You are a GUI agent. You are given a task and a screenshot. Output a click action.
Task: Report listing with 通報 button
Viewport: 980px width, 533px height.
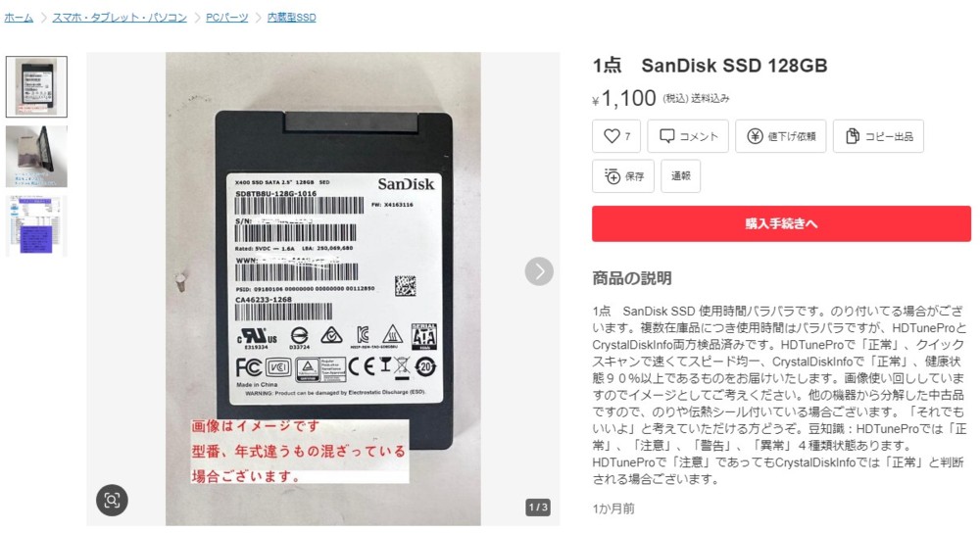[681, 176]
